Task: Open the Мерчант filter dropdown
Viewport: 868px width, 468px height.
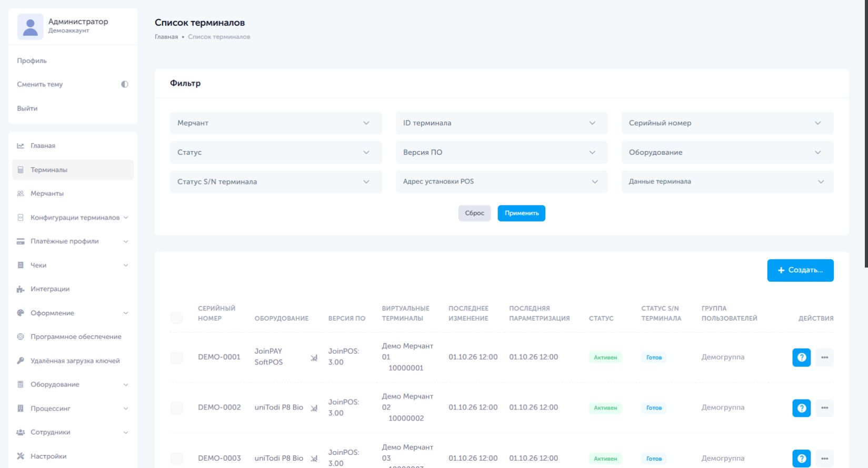Action: tap(276, 123)
